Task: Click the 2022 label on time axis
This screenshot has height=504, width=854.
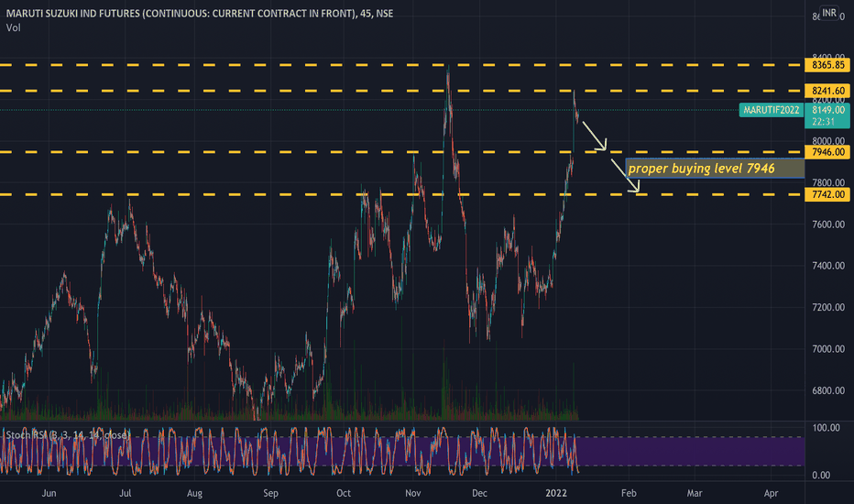Action: [x=556, y=493]
